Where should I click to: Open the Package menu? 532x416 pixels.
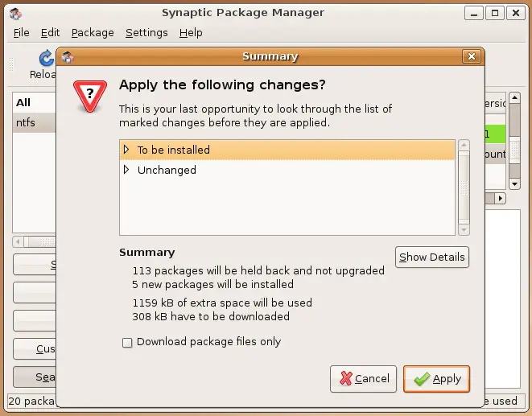coord(93,32)
